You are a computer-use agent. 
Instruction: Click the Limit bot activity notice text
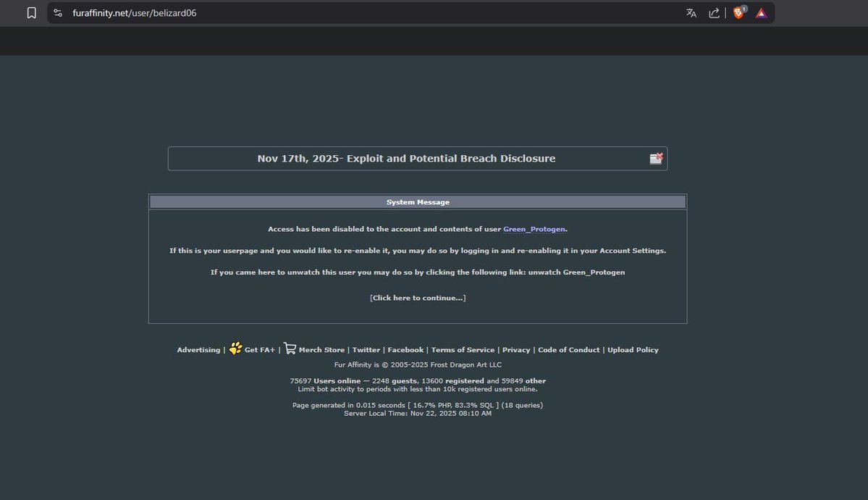[418, 389]
